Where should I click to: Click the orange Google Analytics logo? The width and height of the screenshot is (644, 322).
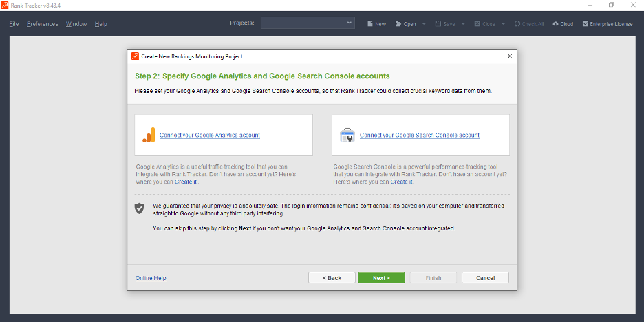click(x=149, y=135)
